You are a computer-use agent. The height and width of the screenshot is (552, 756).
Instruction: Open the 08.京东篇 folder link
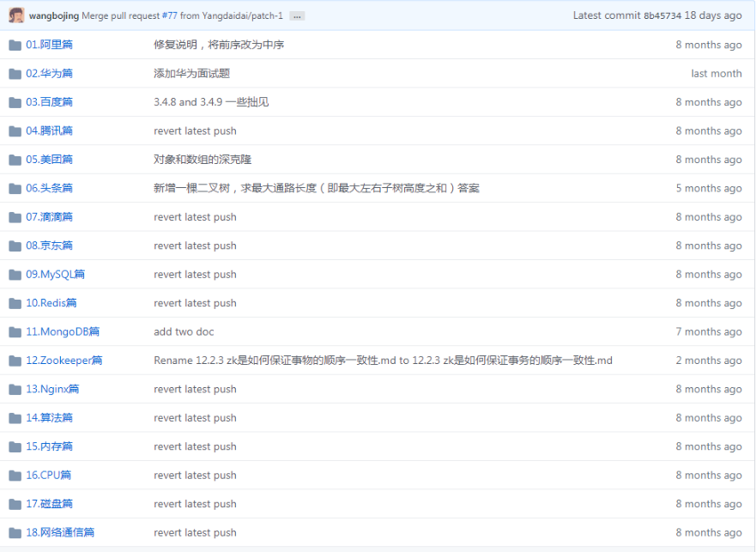pos(49,246)
